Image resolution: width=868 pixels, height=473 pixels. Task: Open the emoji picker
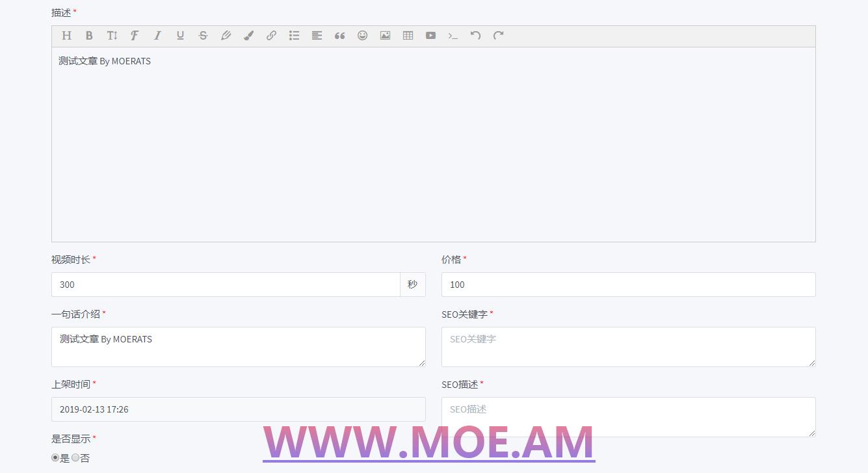(362, 36)
